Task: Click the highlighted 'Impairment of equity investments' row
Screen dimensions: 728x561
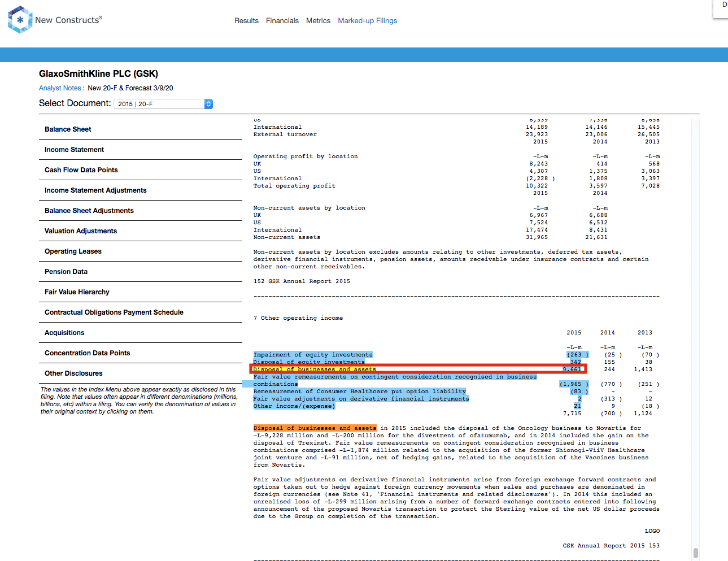Action: 313,355
